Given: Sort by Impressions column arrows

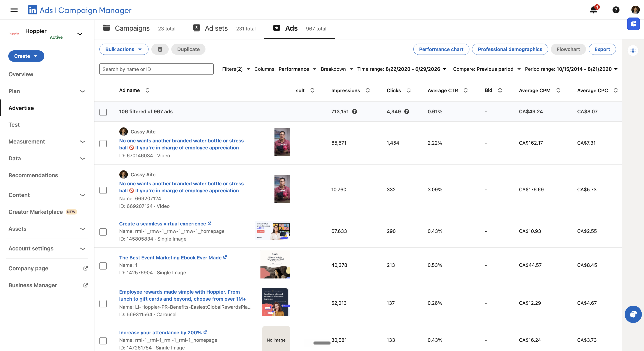Looking at the screenshot, I should pos(368,90).
